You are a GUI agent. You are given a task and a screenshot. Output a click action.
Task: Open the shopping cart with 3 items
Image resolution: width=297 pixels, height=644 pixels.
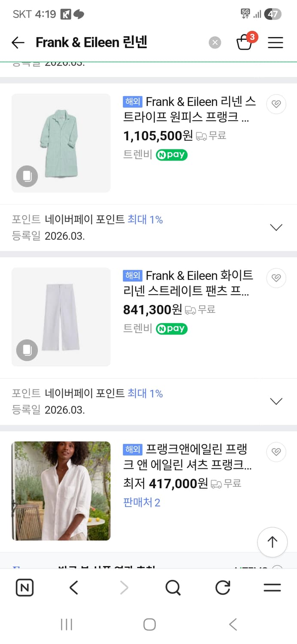point(245,43)
